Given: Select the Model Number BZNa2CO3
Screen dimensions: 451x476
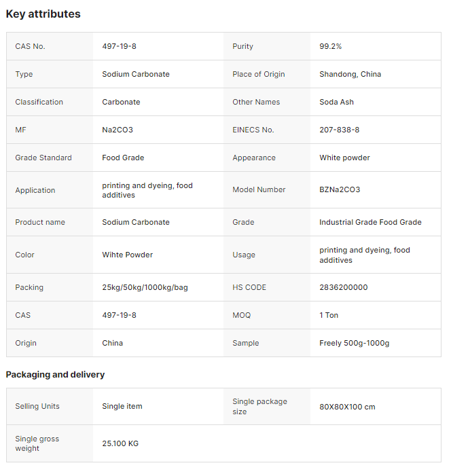Looking at the screenshot, I should [x=340, y=189].
